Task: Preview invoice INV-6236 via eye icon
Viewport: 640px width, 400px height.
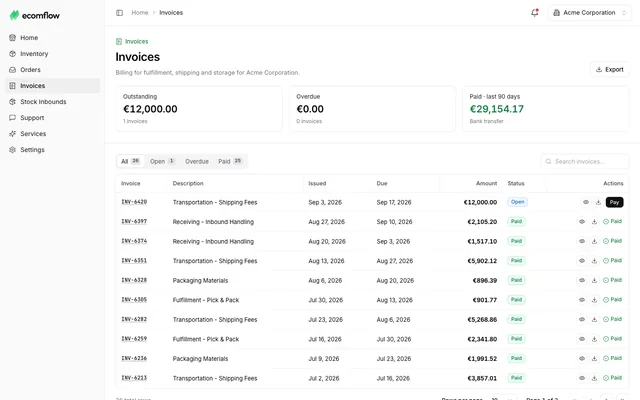Action: point(582,359)
